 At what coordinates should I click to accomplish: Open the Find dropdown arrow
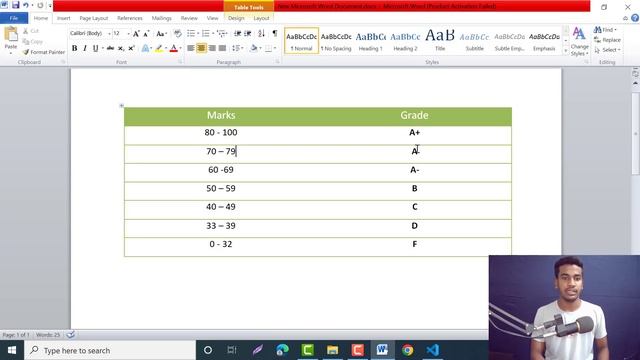tap(615, 30)
